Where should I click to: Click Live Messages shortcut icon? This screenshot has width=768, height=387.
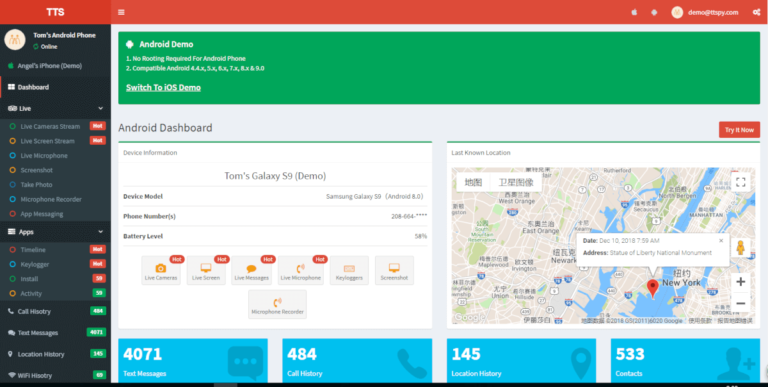pos(251,270)
